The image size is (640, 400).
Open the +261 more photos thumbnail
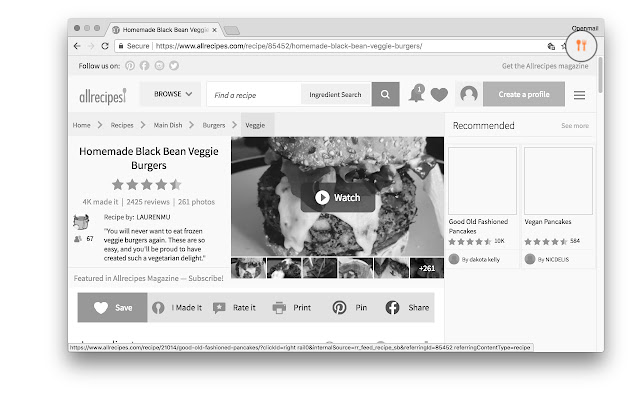(427, 268)
